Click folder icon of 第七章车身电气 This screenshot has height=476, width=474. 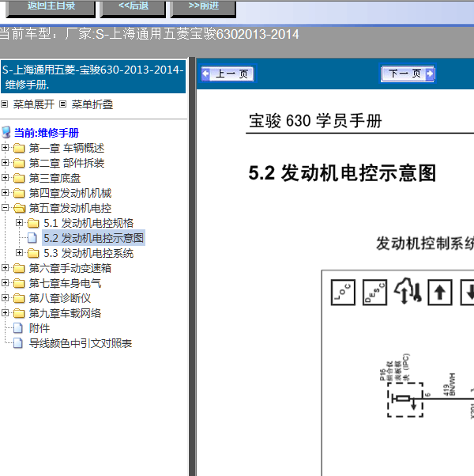pyautogui.click(x=19, y=283)
